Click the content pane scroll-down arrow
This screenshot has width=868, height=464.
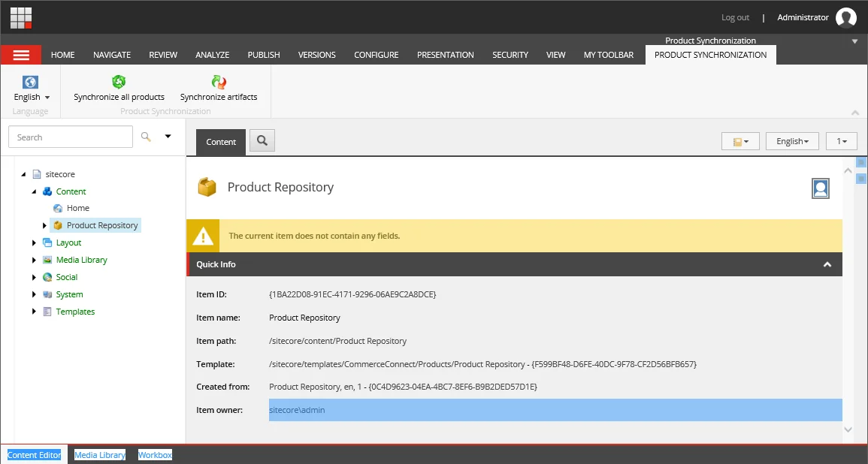point(848,429)
